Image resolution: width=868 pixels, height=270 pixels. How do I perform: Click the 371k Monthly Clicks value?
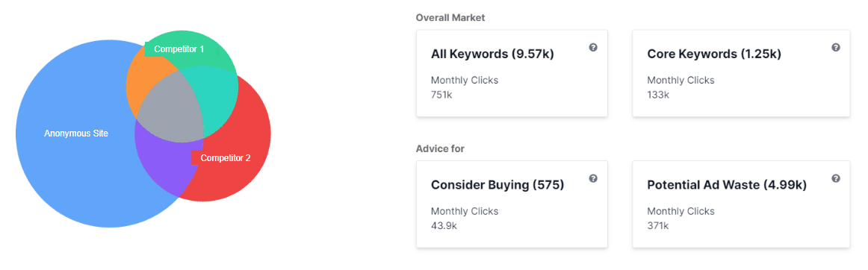click(x=657, y=225)
